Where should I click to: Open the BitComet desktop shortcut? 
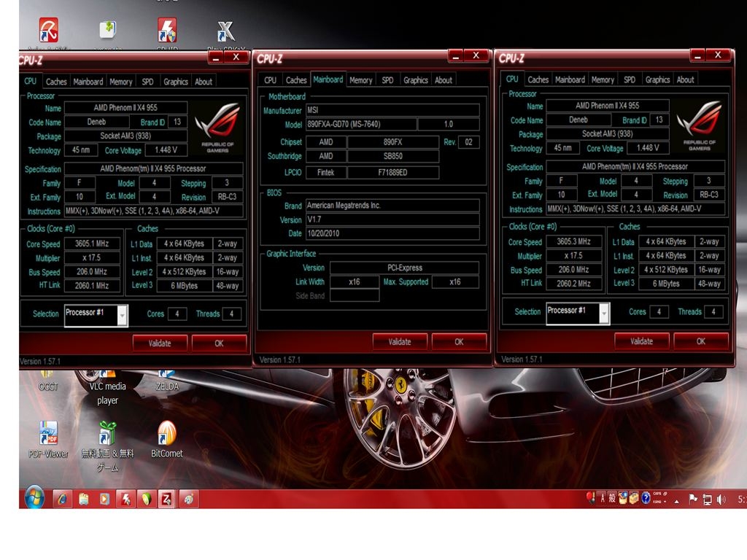(167, 433)
